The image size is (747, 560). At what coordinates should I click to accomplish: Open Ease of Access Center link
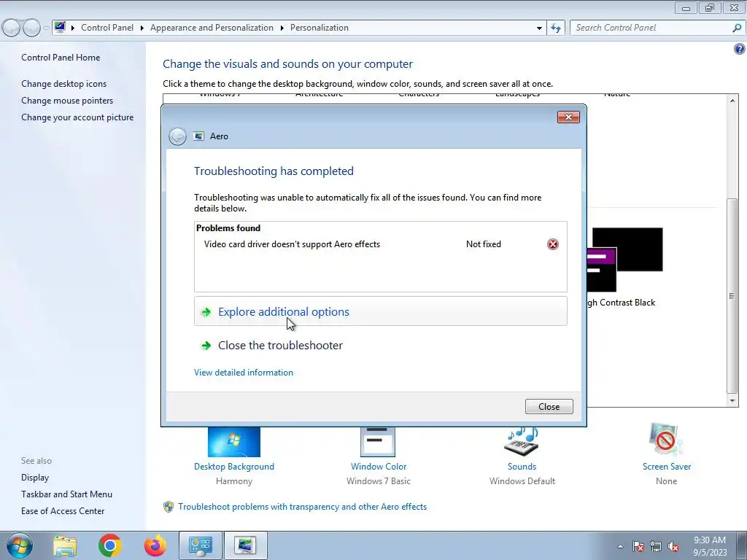point(63,511)
